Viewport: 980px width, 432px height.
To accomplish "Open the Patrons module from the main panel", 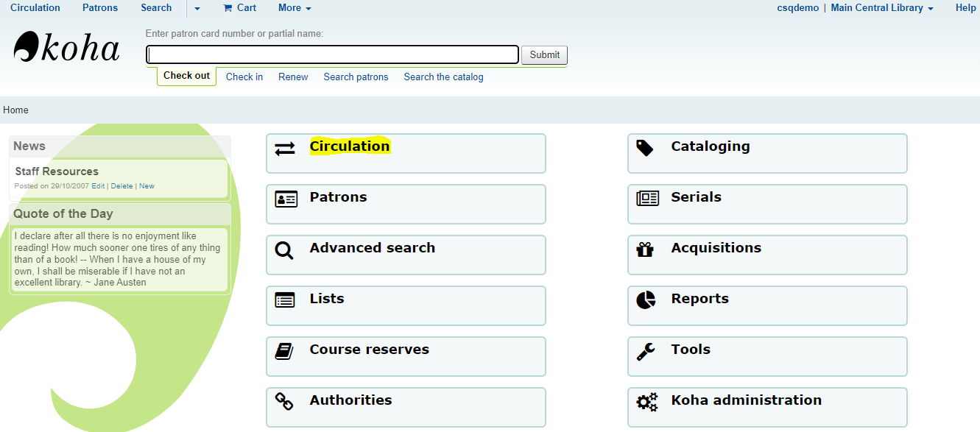I will click(x=406, y=204).
